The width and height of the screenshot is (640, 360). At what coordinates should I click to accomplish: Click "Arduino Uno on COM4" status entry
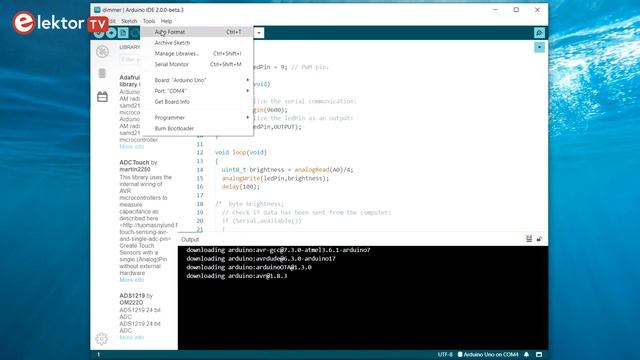[491, 354]
